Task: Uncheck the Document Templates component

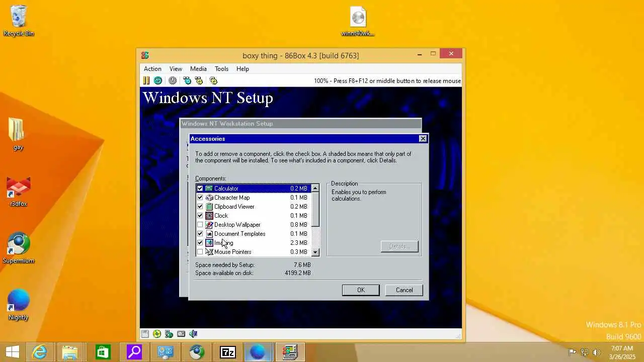Action: tap(200, 234)
